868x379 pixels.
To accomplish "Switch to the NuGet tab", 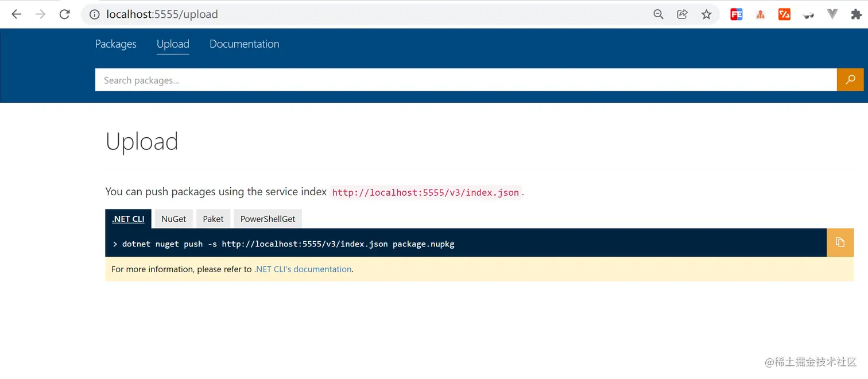I will (x=173, y=219).
